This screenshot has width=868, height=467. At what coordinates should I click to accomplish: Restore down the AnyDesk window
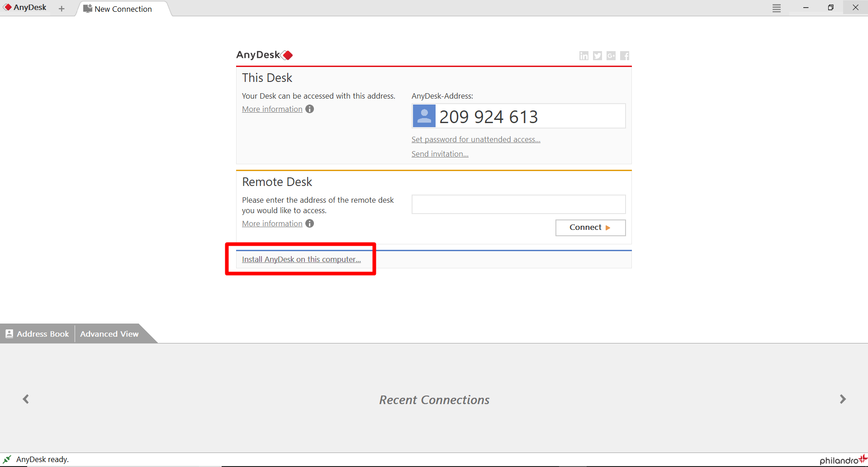[830, 8]
